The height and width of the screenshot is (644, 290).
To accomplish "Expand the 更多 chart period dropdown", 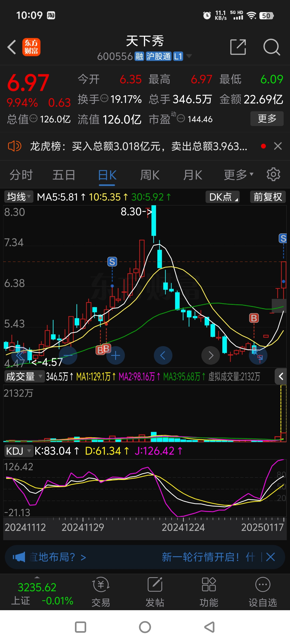I will [x=238, y=175].
